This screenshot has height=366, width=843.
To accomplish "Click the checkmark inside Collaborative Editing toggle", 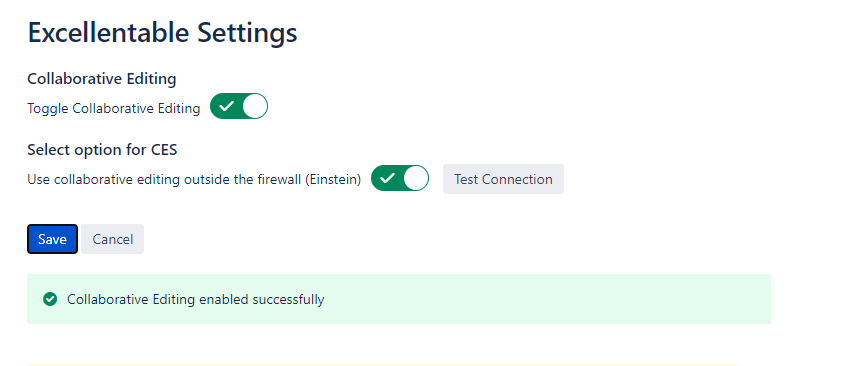I will pyautogui.click(x=227, y=106).
